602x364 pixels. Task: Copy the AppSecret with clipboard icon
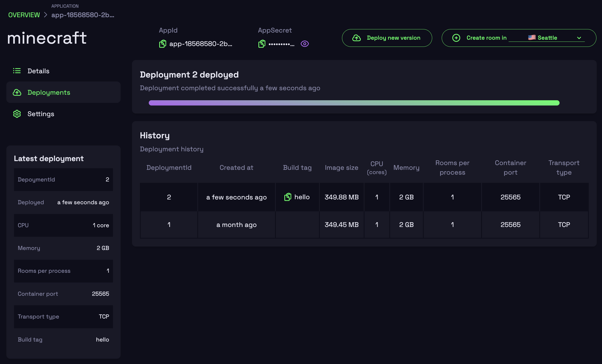point(262,44)
